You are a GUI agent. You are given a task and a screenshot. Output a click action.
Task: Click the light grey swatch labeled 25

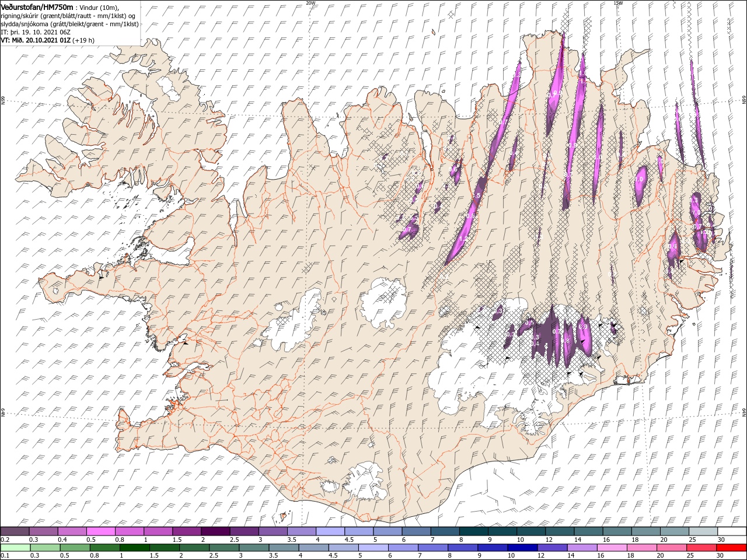703,531
